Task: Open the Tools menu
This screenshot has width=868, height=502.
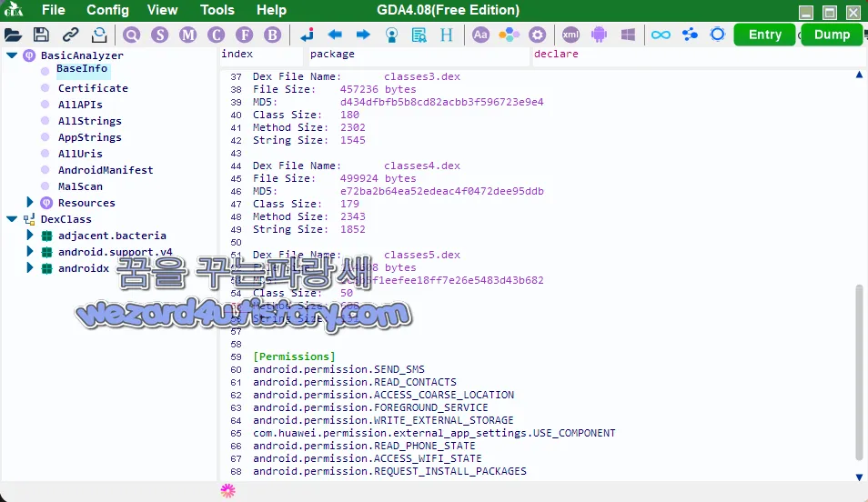Action: pos(217,10)
